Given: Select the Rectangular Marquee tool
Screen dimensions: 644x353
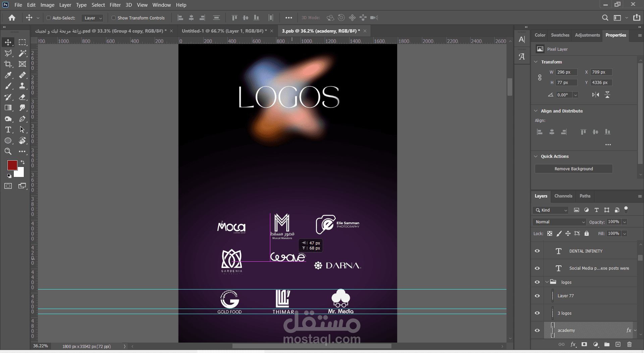Looking at the screenshot, I should click(22, 42).
